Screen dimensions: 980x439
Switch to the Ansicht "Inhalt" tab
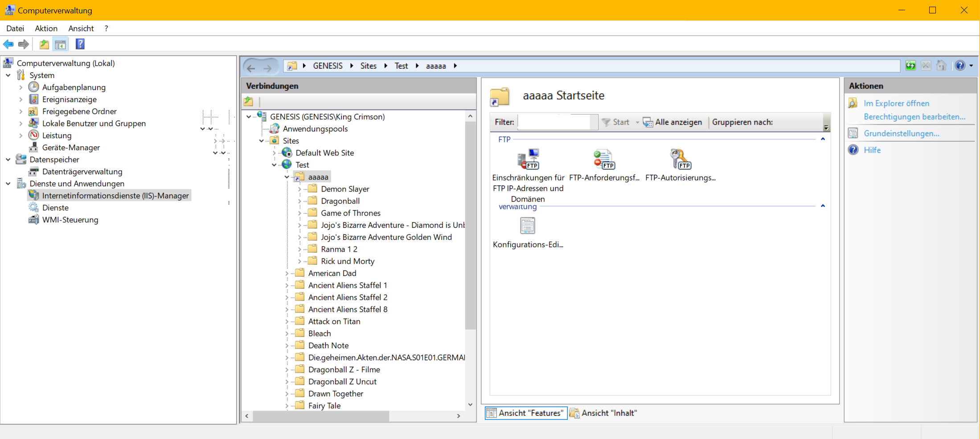click(x=603, y=413)
